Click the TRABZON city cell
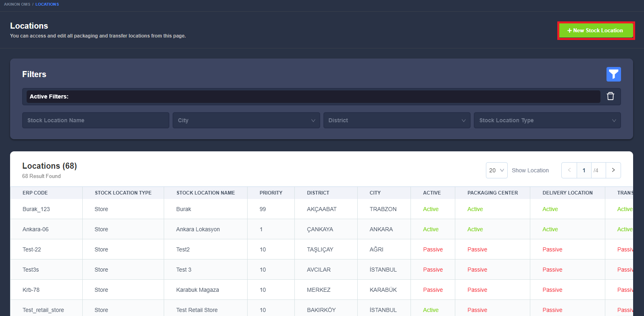Image resolution: width=644 pixels, height=316 pixels. (x=383, y=209)
